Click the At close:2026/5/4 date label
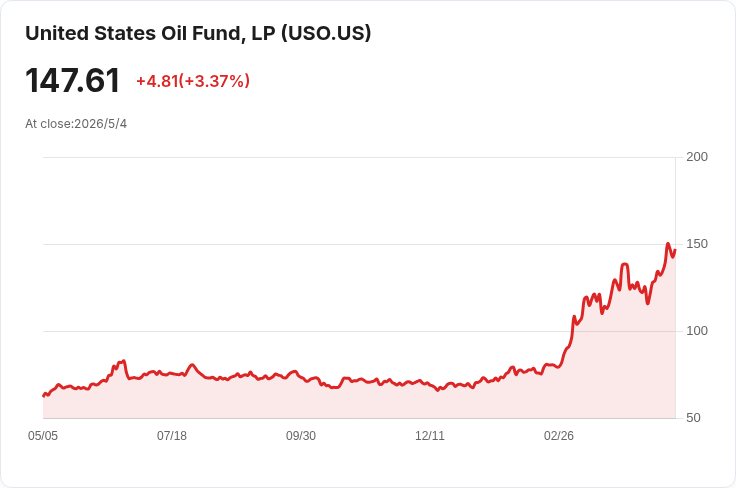 tap(76, 124)
